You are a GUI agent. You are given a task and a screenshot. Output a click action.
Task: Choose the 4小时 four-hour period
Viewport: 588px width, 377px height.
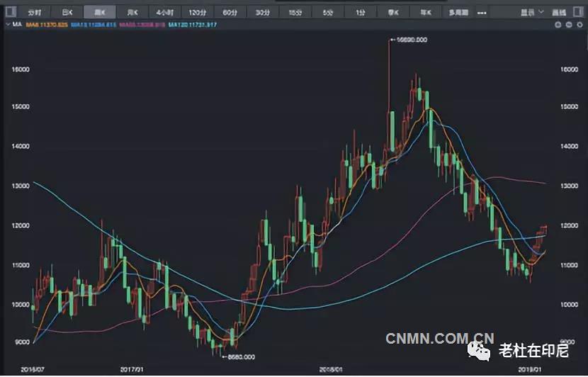pos(164,13)
